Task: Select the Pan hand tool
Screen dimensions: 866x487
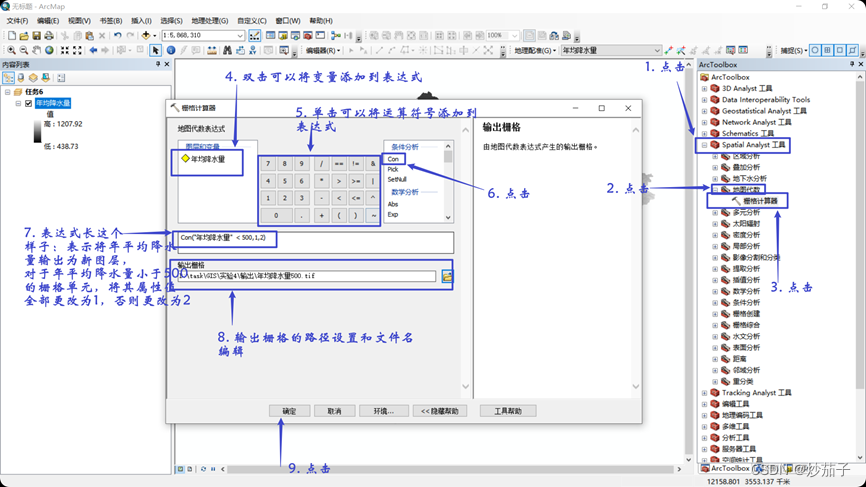Action: [x=36, y=50]
